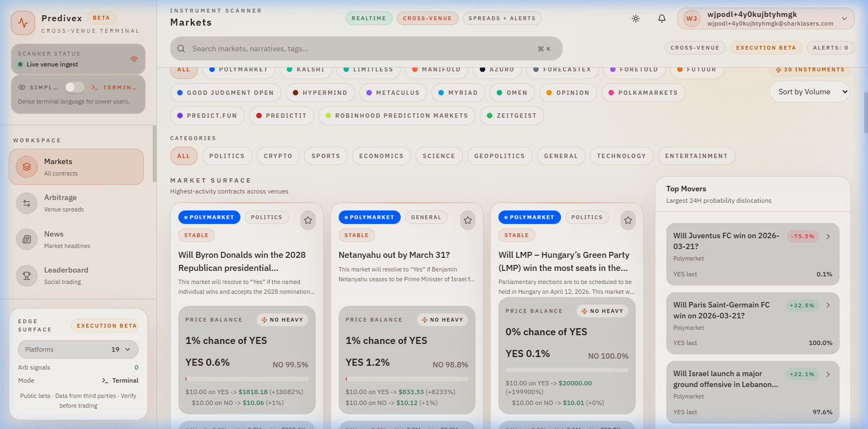Open the Sort by Volume dropdown
Viewport: 868px width, 429px height.
click(810, 92)
